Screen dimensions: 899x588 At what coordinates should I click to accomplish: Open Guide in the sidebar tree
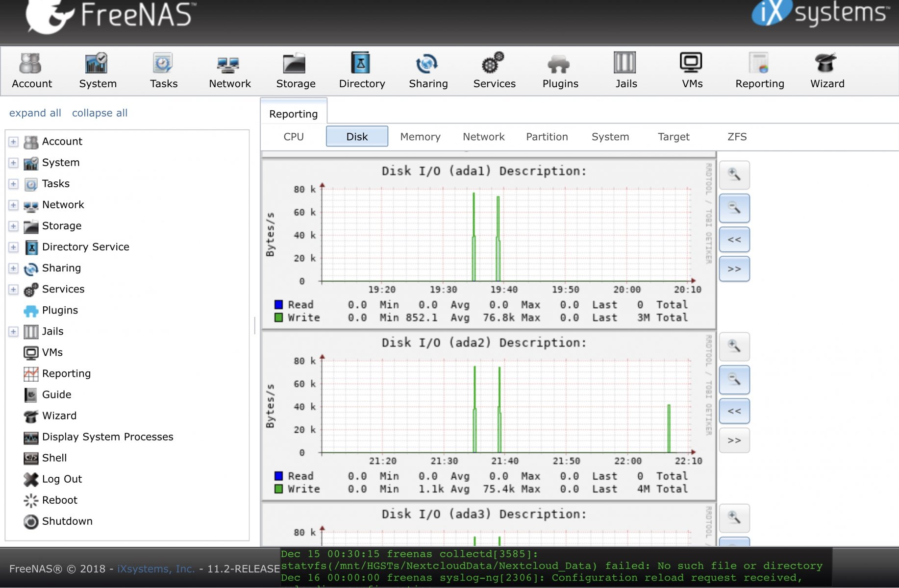[x=48, y=394]
